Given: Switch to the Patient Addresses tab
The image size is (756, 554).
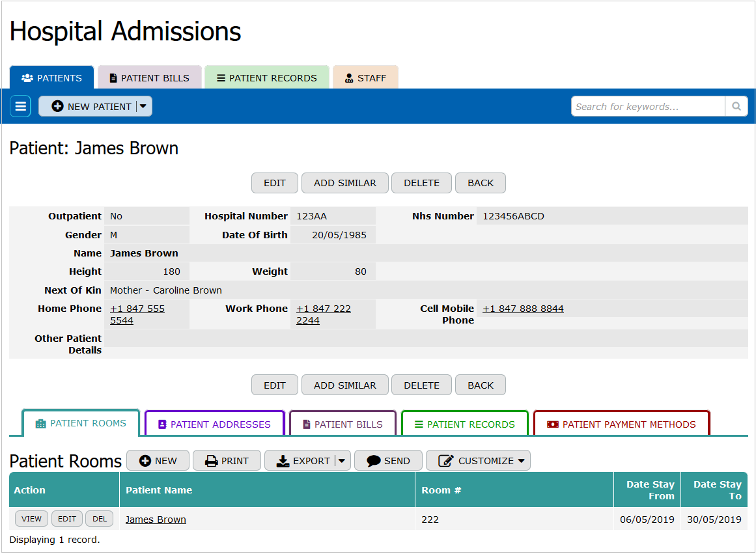Looking at the screenshot, I should [x=214, y=424].
